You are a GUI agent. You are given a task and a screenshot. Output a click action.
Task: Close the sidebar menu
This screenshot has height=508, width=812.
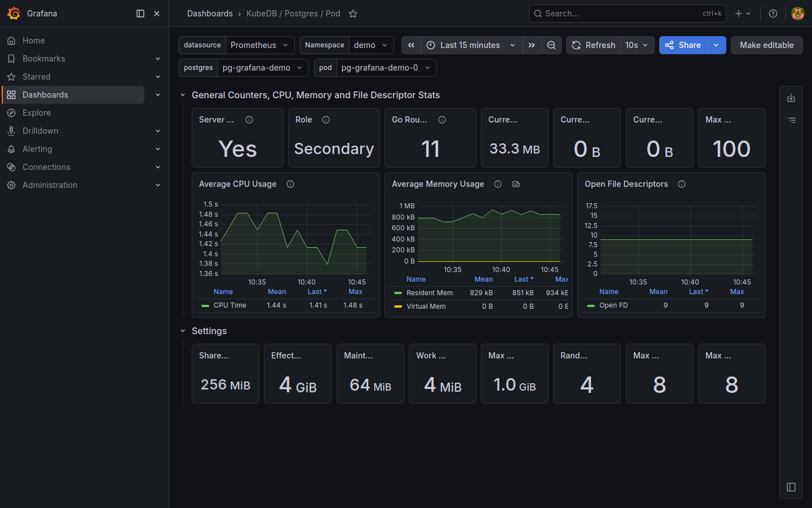coord(157,14)
